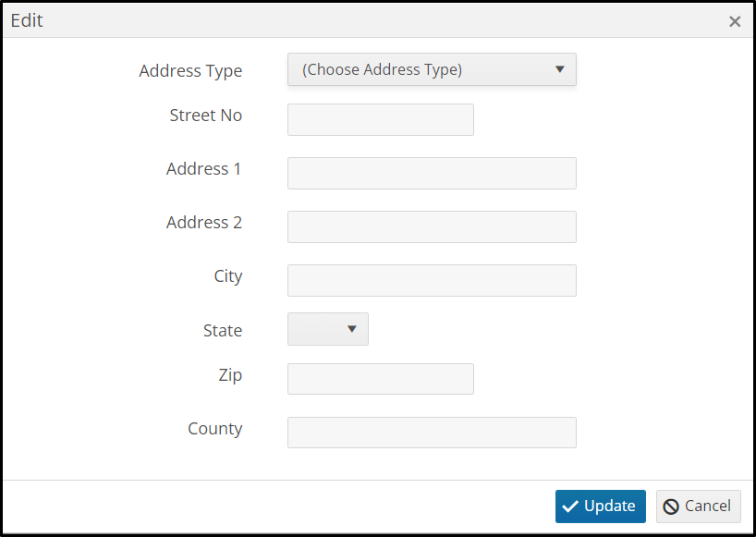Select the City input field
The height and width of the screenshot is (537, 756).
point(432,280)
